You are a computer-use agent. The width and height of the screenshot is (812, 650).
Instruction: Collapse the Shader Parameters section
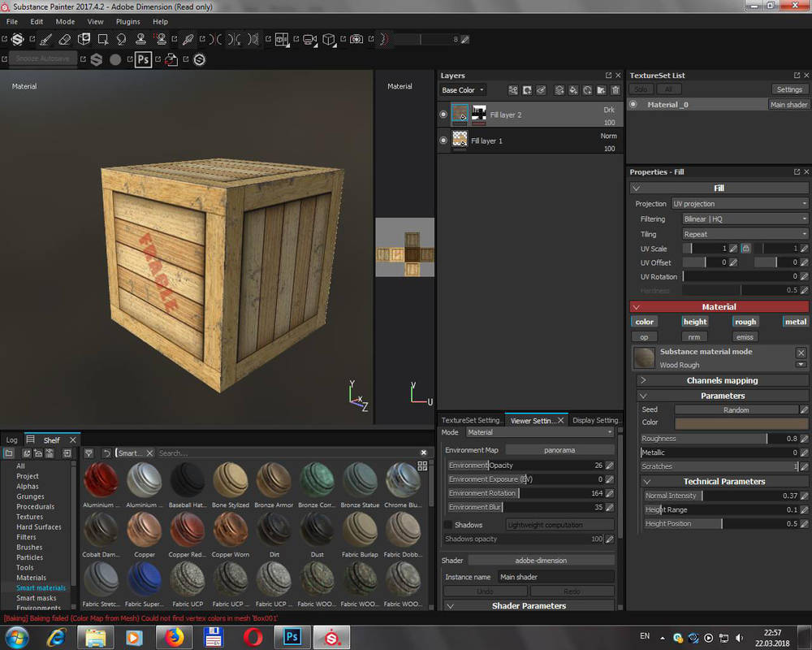529,605
